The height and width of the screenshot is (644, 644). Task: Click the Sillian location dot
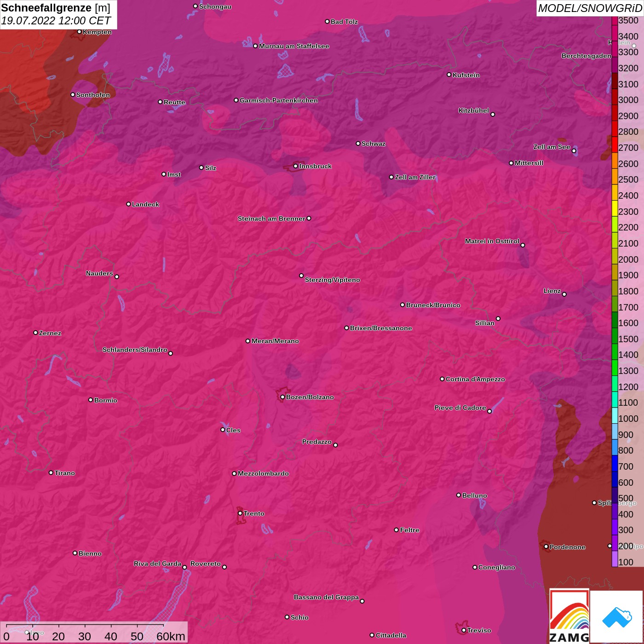[x=498, y=318]
